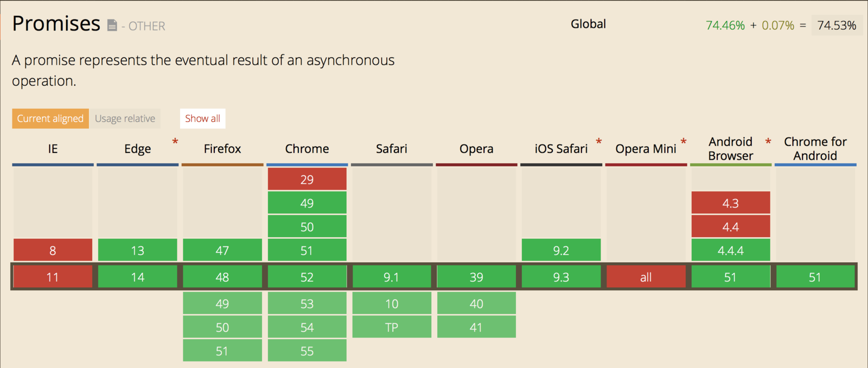868x368 pixels.
Task: Switch to Usage relative view
Action: [x=125, y=118]
